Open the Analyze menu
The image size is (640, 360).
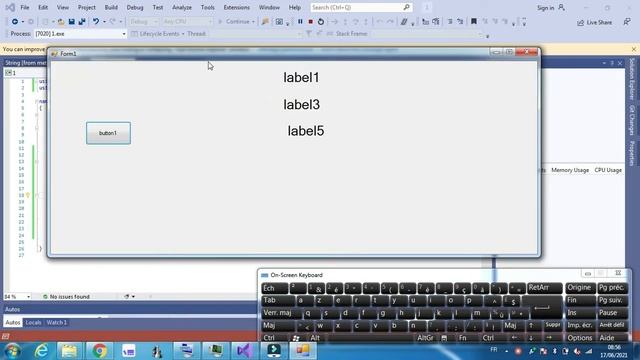click(182, 7)
